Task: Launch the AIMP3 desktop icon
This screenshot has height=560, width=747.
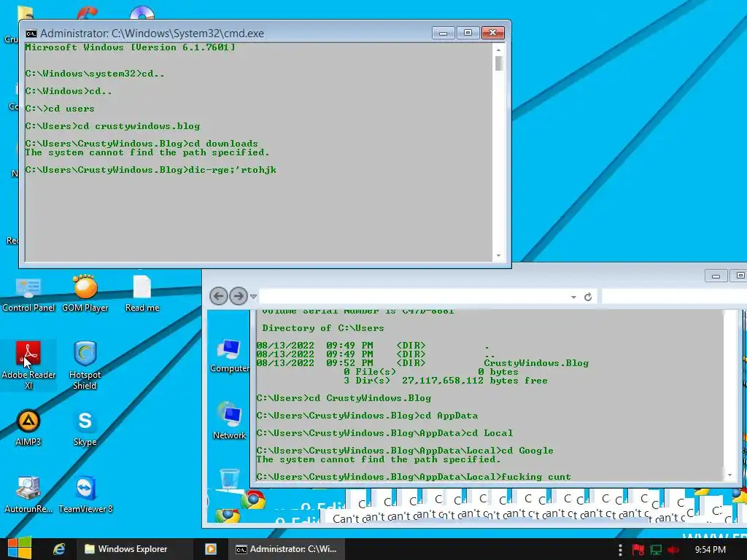Action: (x=28, y=428)
